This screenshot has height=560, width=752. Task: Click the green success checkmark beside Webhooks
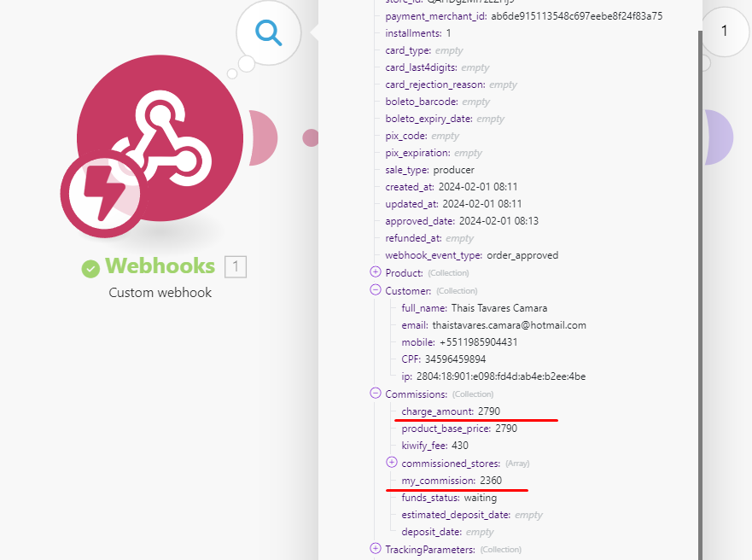90,269
